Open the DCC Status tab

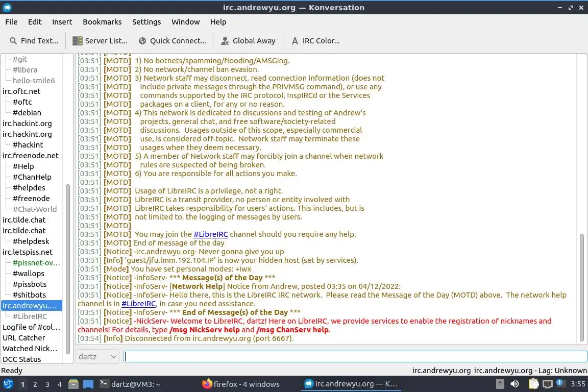[22, 359]
